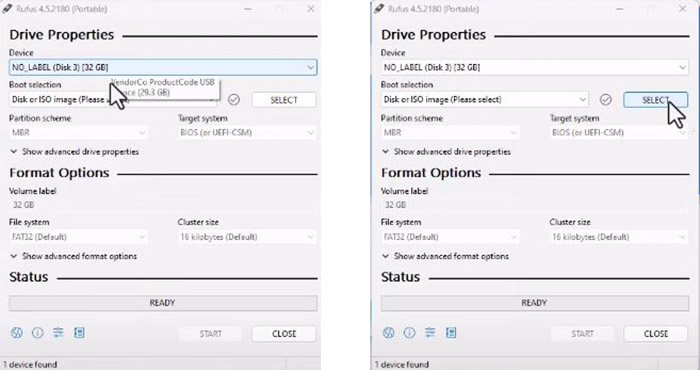Open language globe icon in right Rufus window
The height and width of the screenshot is (370, 700).
coord(388,333)
